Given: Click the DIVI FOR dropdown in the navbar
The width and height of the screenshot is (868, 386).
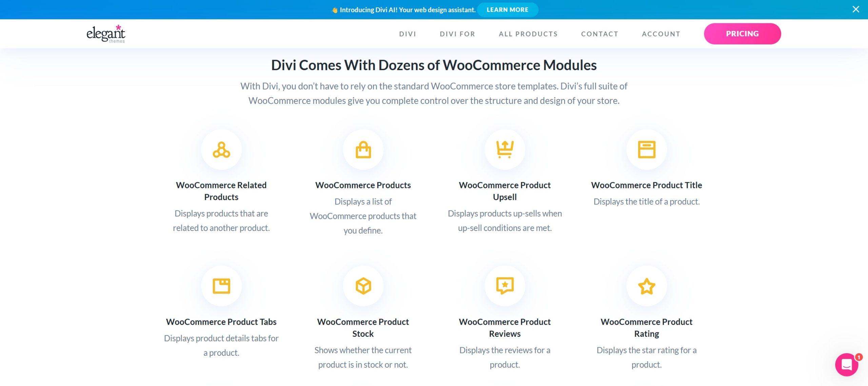Looking at the screenshot, I should [457, 33].
